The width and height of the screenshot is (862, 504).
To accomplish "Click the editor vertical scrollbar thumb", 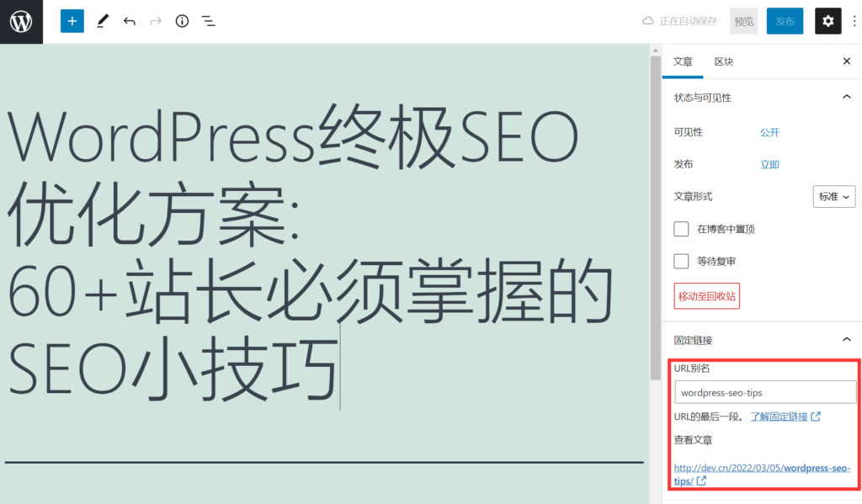I will (x=655, y=217).
